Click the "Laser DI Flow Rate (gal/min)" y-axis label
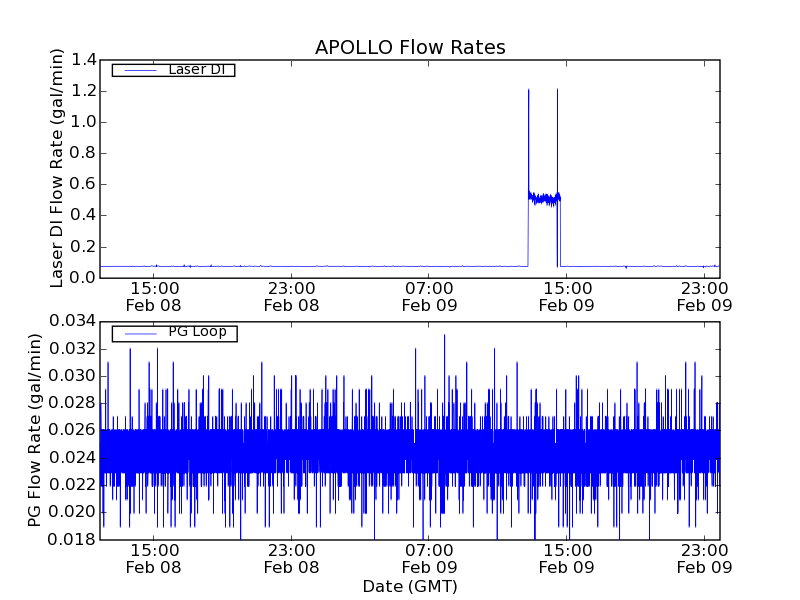 (57, 168)
